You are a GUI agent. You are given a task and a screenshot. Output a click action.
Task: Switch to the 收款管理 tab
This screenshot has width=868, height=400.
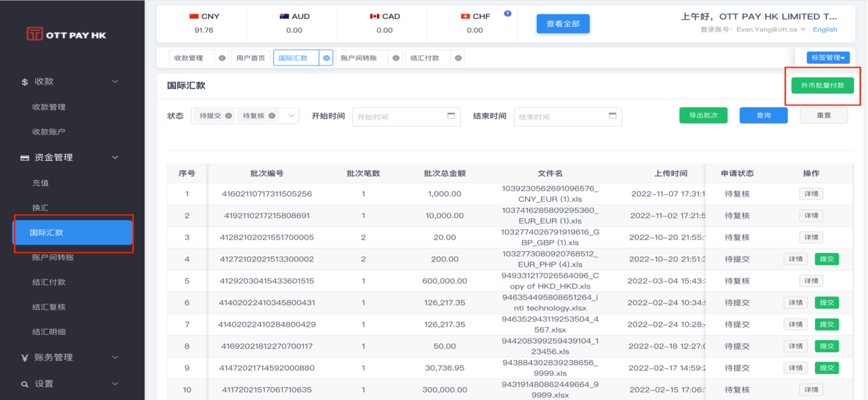(x=189, y=58)
